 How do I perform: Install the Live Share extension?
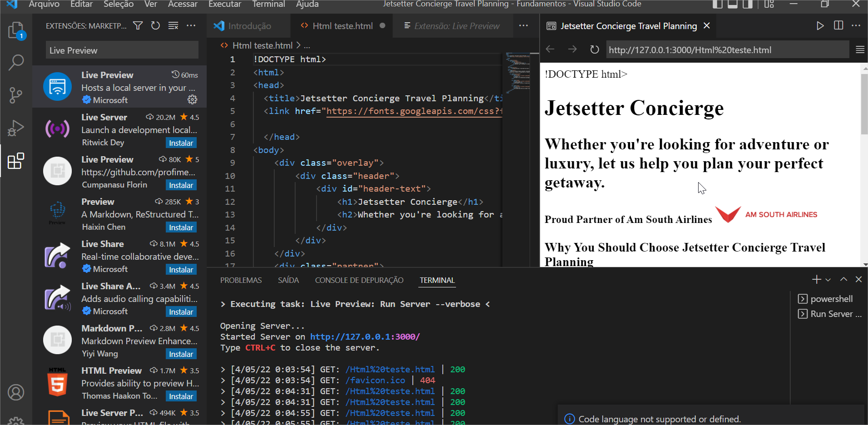pos(181,270)
